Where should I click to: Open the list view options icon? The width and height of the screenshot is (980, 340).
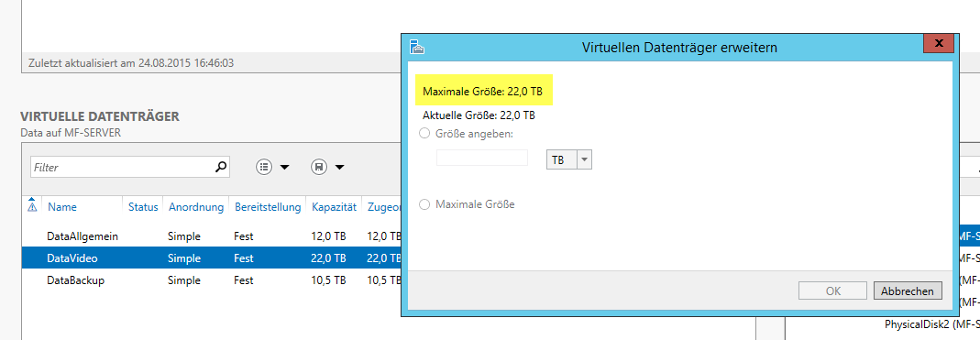[x=264, y=167]
